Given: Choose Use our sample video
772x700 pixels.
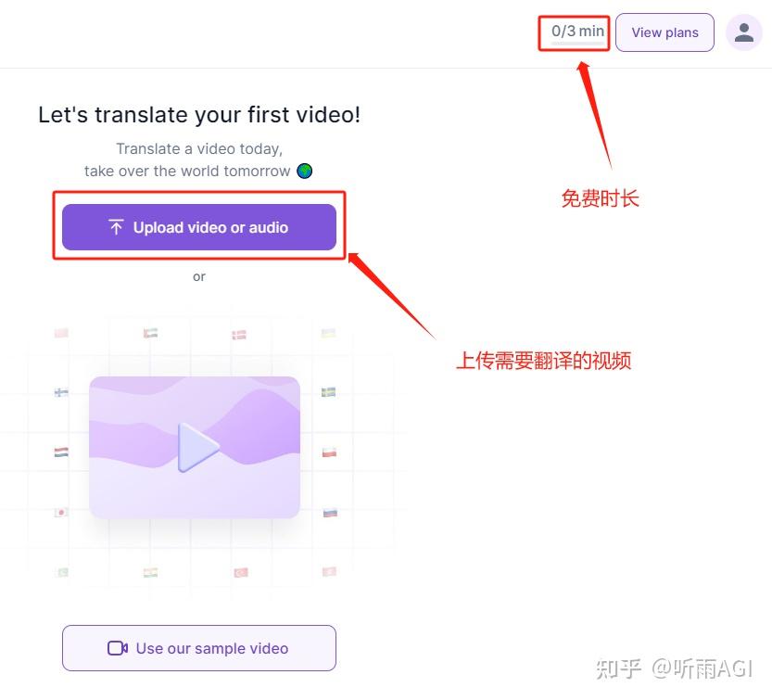Looking at the screenshot, I should pos(198,648).
